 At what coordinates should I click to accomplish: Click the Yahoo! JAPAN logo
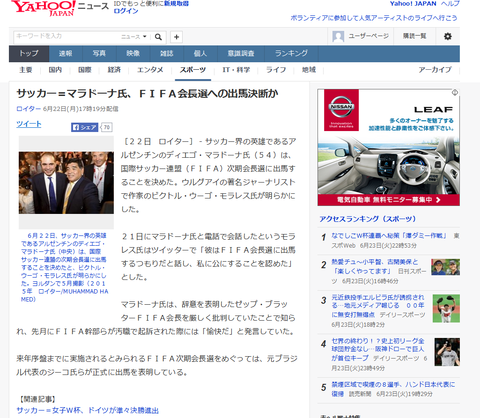click(x=43, y=8)
